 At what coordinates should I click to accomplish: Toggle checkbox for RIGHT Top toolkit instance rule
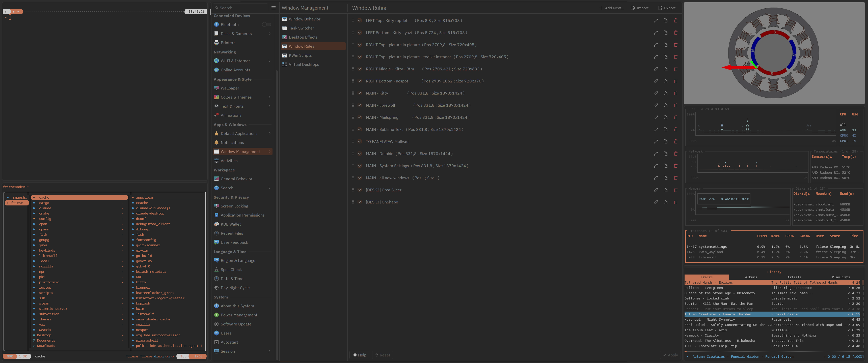360,57
